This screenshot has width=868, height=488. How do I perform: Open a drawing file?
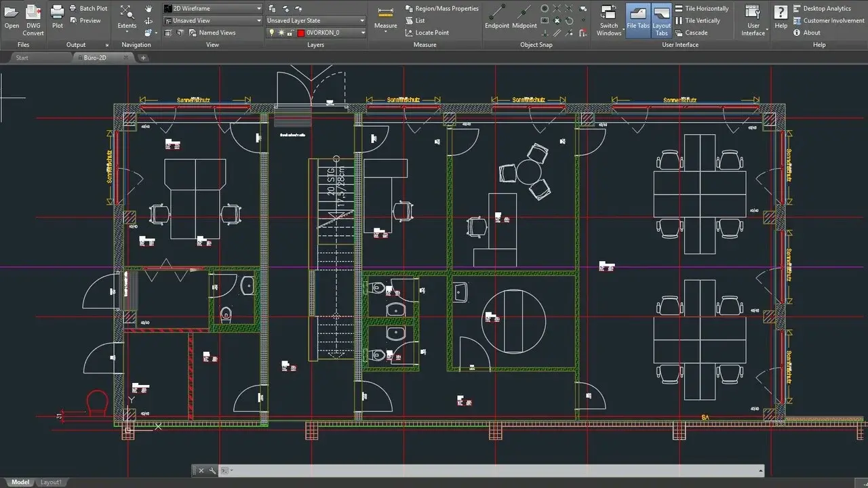click(x=11, y=16)
